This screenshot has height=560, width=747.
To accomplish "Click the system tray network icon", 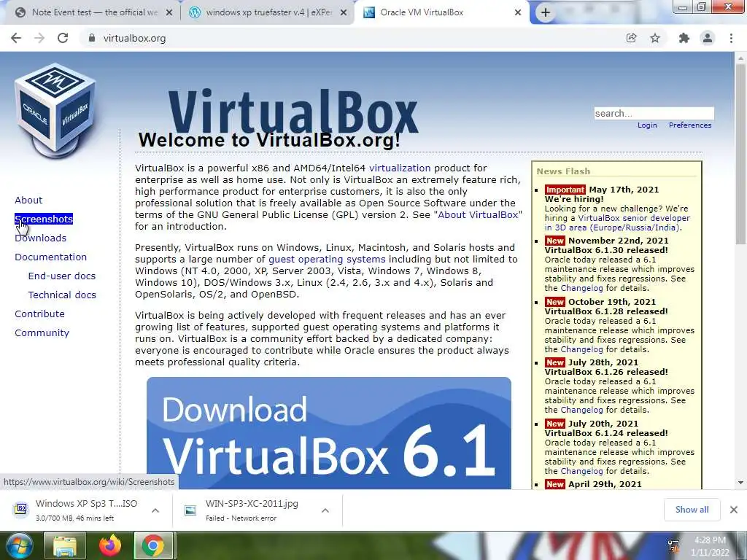I will pos(673,545).
